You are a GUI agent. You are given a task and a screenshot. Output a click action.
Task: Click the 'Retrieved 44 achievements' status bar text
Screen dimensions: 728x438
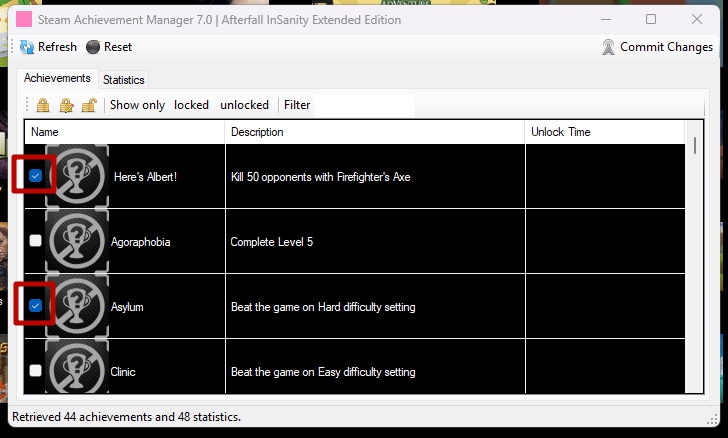tap(126, 417)
